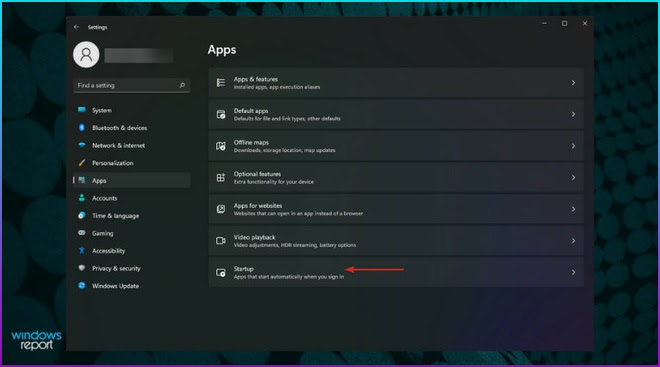Click the blurred account name area
Screen dimensions: 660x367
click(x=139, y=55)
